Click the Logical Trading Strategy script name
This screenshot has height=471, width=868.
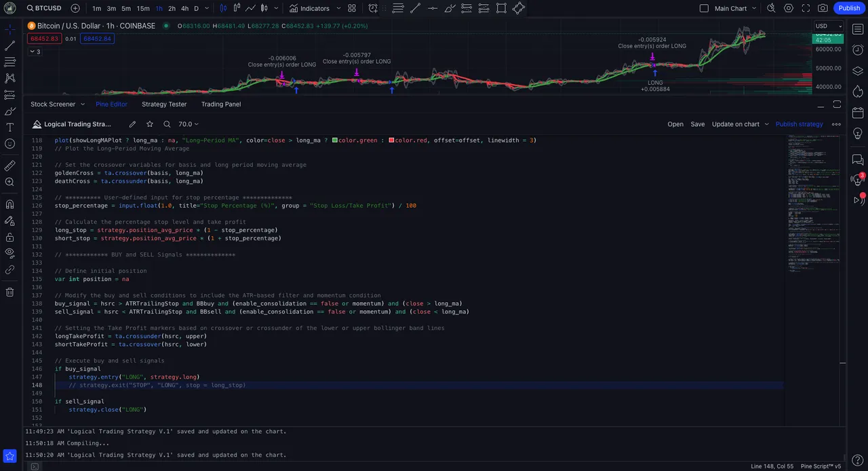click(x=77, y=124)
